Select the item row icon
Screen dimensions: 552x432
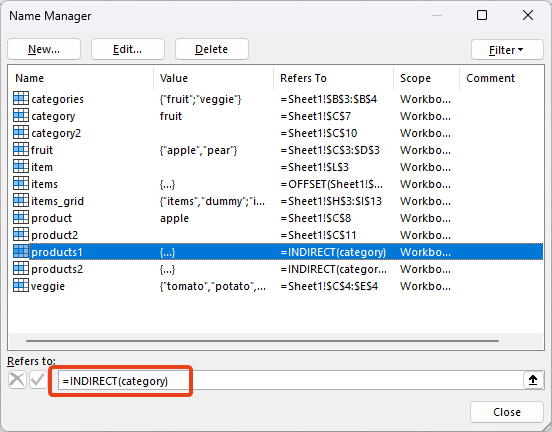click(x=21, y=166)
